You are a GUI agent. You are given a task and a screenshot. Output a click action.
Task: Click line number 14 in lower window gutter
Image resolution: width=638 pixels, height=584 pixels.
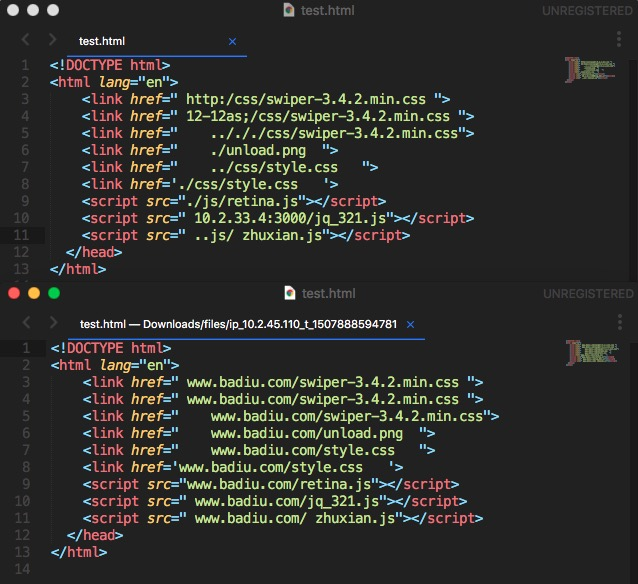[22, 569]
